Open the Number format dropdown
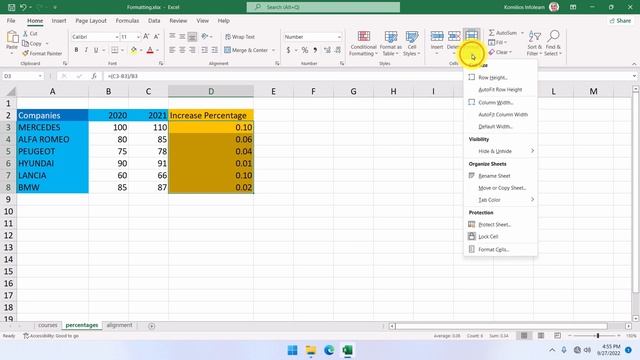640x360 pixels. click(x=339, y=37)
